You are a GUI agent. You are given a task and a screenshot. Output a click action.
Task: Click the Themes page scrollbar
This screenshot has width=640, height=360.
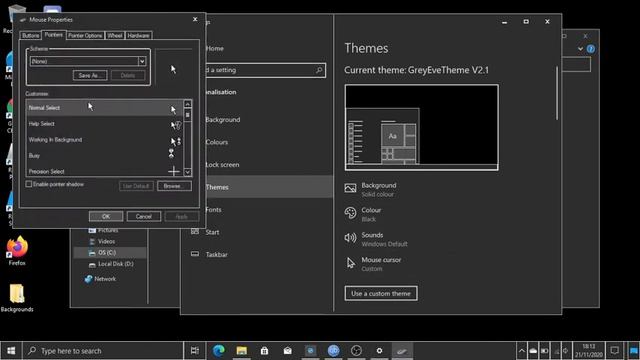(557, 93)
